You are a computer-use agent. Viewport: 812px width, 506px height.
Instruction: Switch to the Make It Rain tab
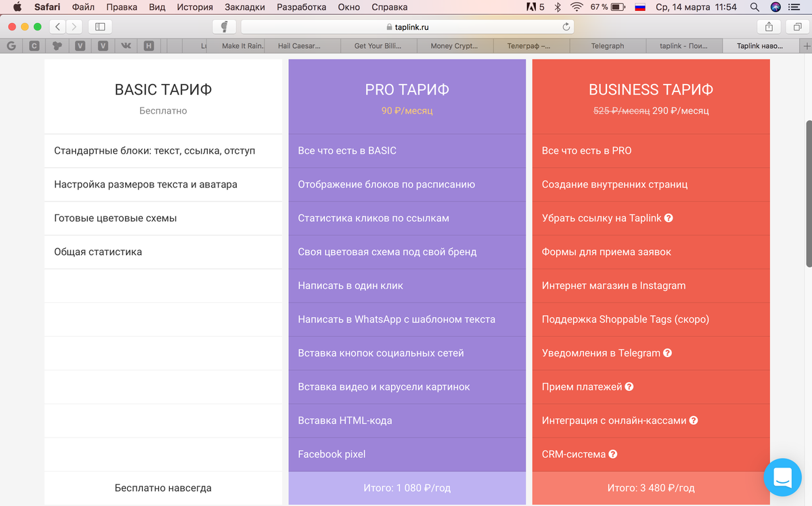point(242,46)
